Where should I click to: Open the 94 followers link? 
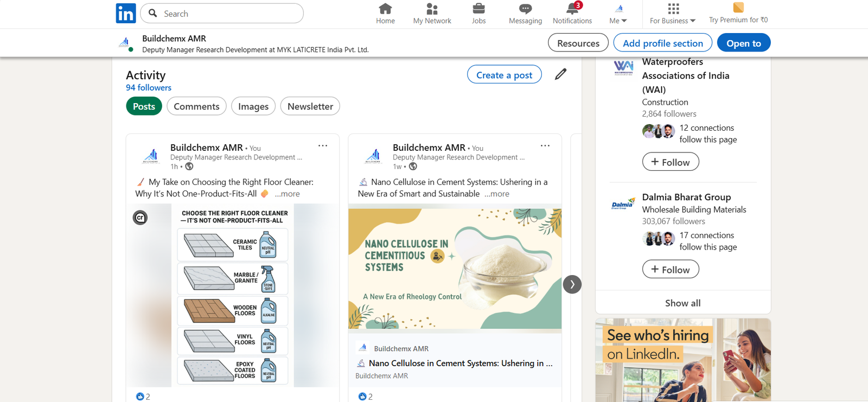(x=149, y=88)
